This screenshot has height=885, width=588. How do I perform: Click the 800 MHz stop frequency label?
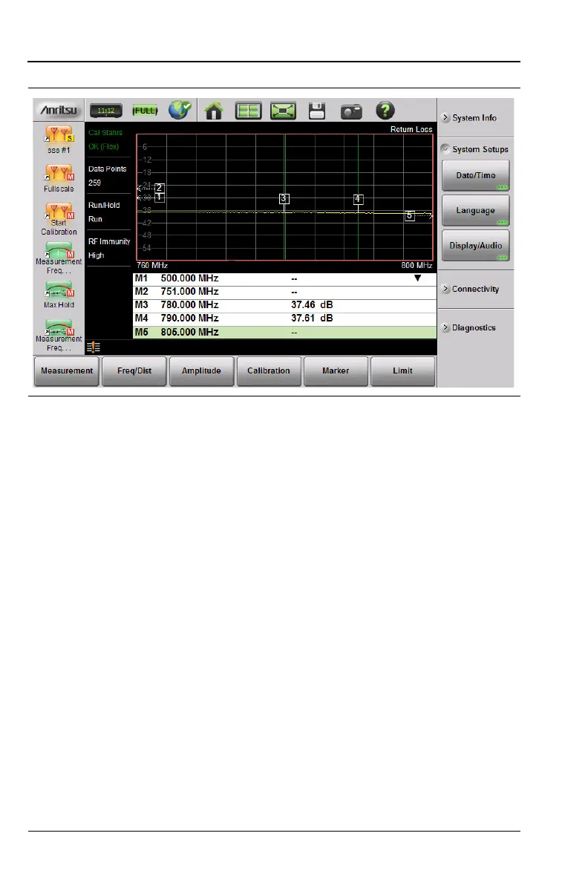417,265
